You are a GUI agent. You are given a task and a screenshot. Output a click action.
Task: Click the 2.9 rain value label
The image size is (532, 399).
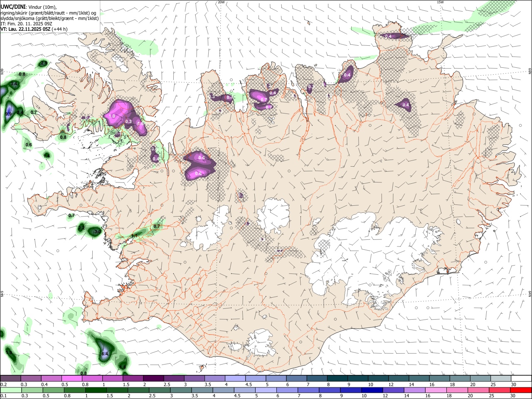point(44,63)
